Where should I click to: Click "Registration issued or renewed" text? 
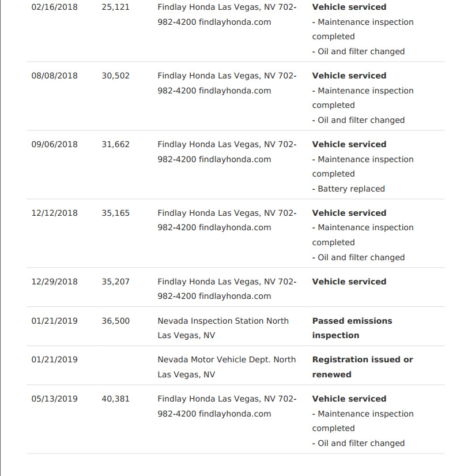pyautogui.click(x=362, y=366)
